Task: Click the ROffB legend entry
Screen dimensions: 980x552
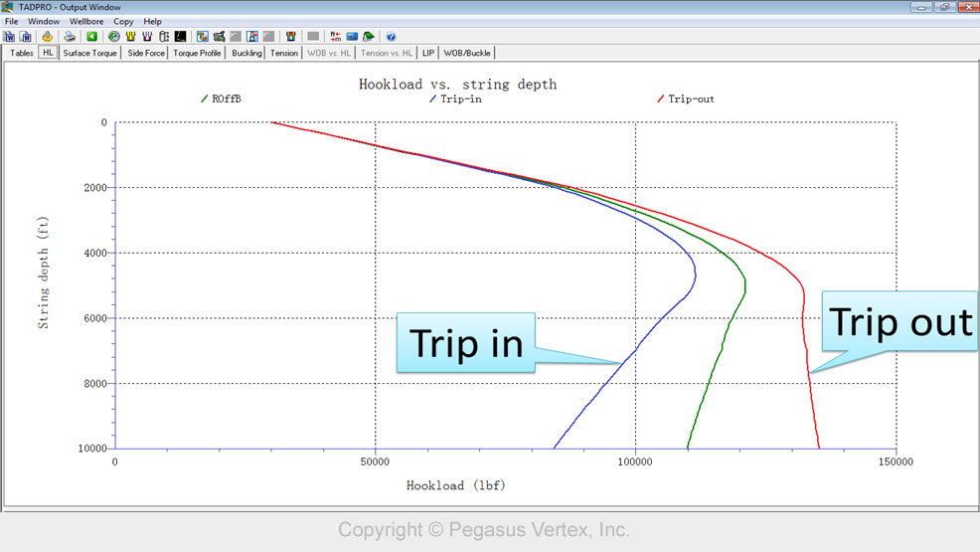Action: click(221, 98)
